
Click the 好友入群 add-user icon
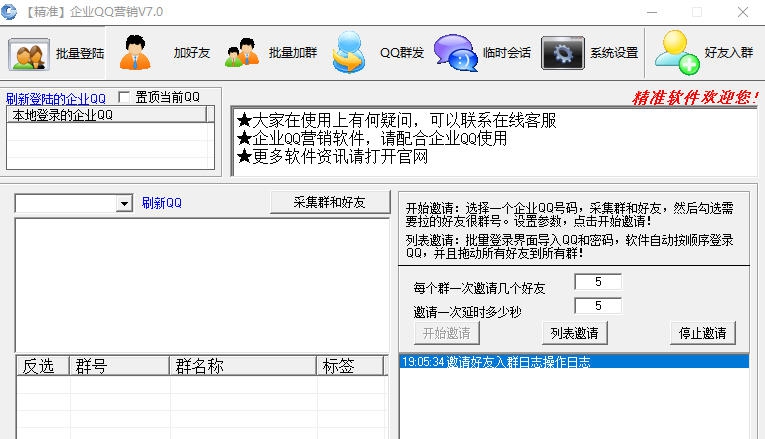(677, 53)
